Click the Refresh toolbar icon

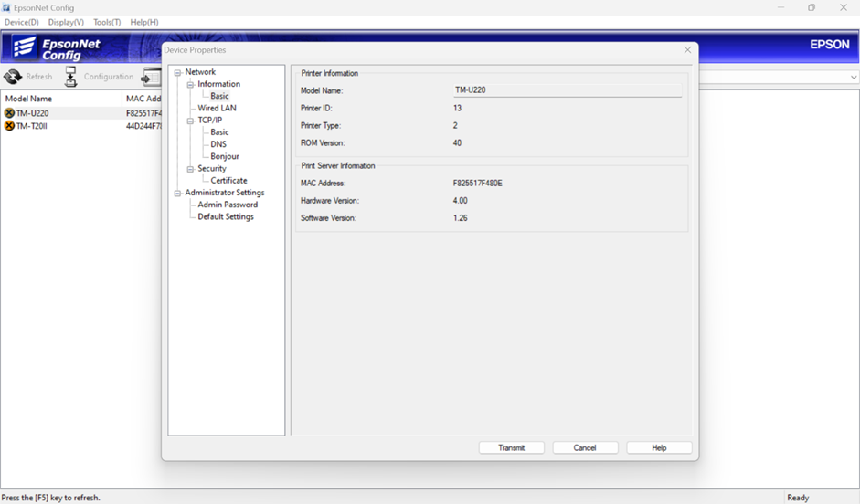click(x=13, y=77)
